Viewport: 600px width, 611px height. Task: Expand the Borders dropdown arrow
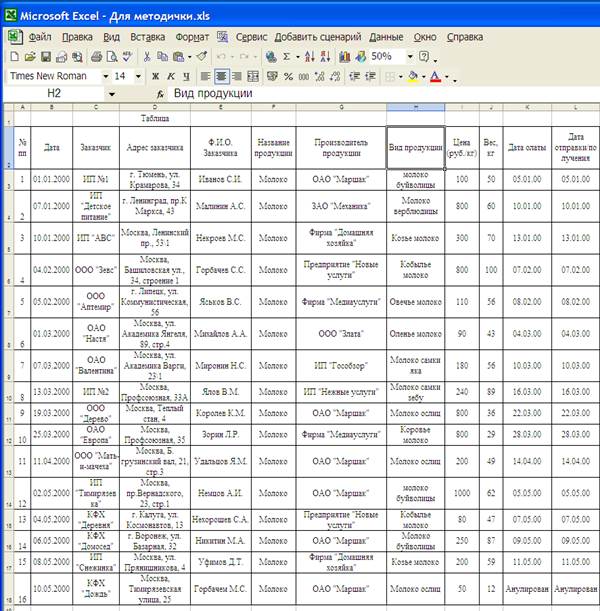tap(401, 77)
